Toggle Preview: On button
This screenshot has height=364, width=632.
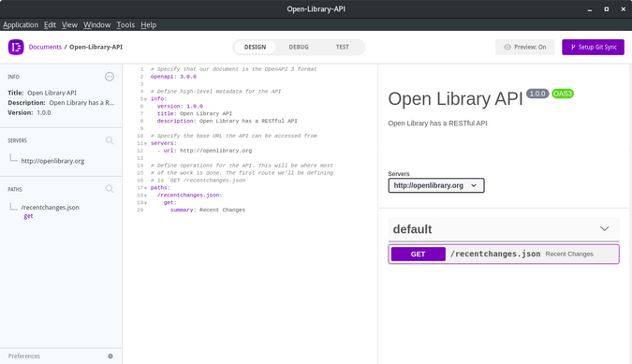(x=524, y=47)
